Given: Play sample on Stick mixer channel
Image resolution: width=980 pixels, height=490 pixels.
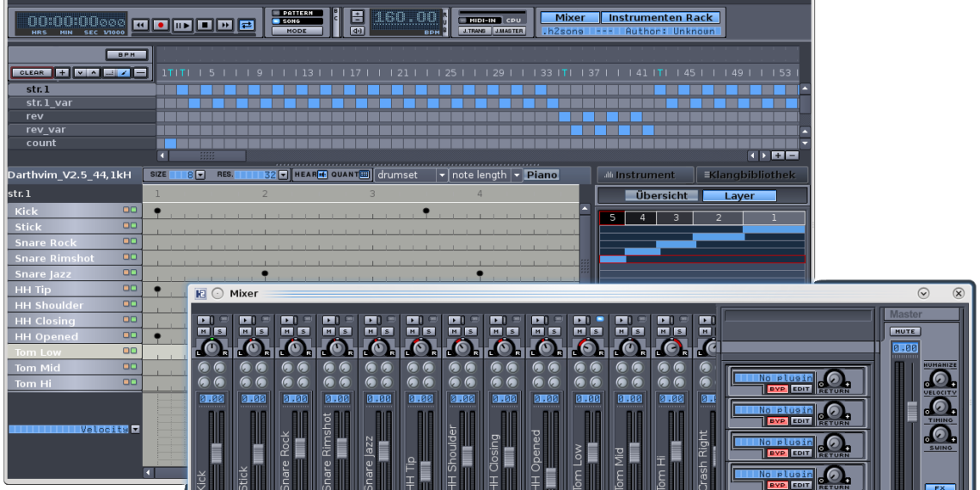Looking at the screenshot, I should [x=247, y=320].
